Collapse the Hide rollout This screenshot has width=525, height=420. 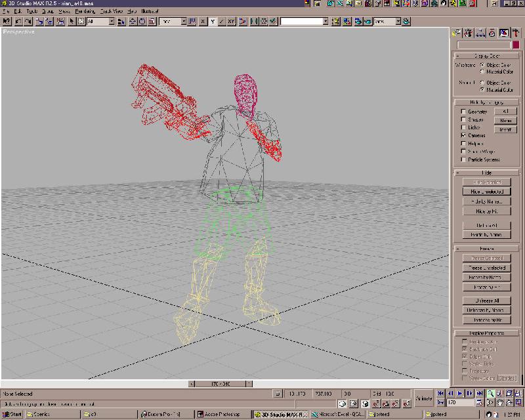pos(486,173)
